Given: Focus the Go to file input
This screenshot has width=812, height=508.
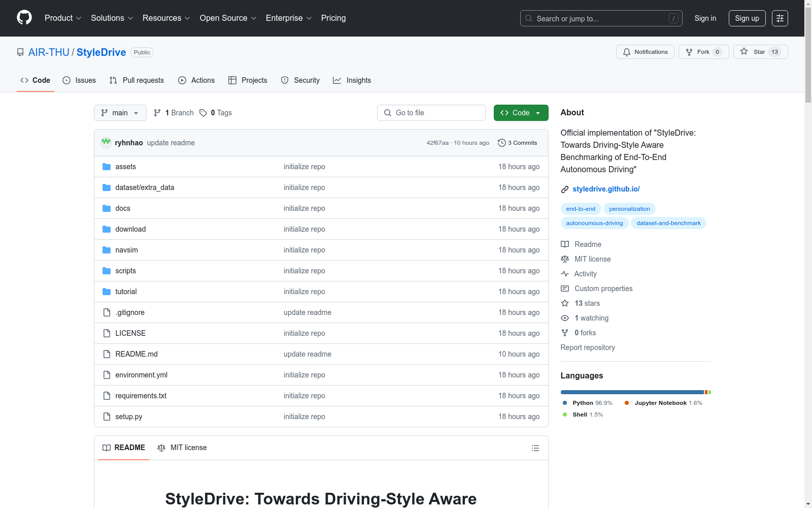Looking at the screenshot, I should 431,113.
